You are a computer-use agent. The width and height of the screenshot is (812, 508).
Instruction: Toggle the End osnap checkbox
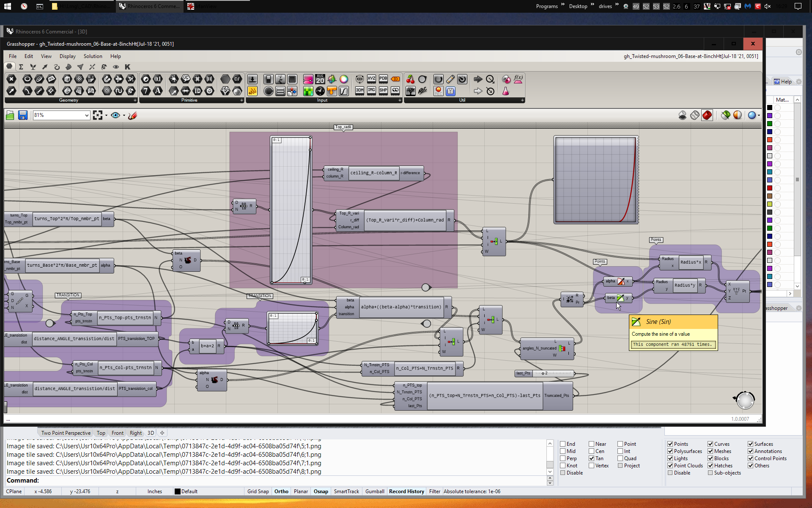563,444
